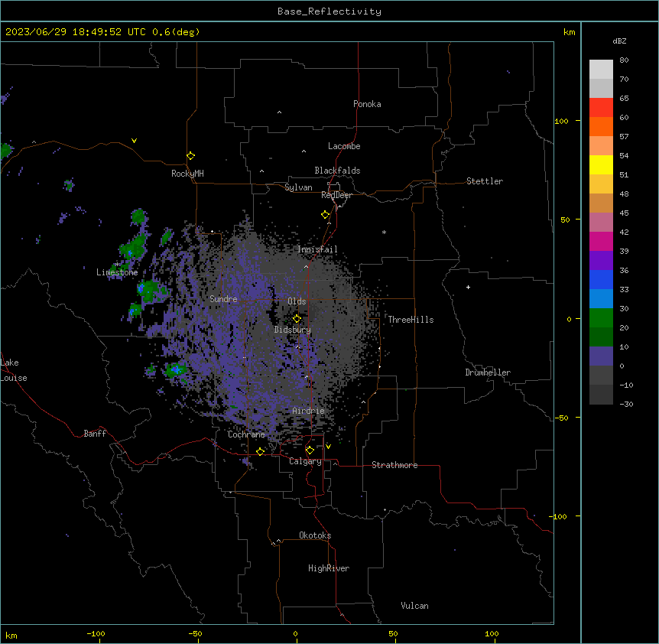659x644 pixels.
Task: Click the green storm cell west of Sundre
Action: coord(151,290)
